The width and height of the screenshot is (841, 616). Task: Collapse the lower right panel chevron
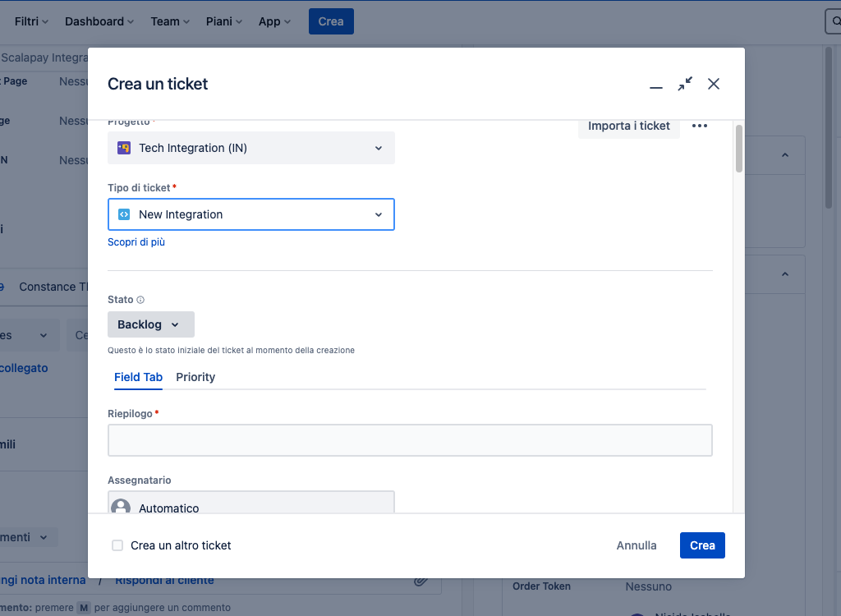(785, 274)
